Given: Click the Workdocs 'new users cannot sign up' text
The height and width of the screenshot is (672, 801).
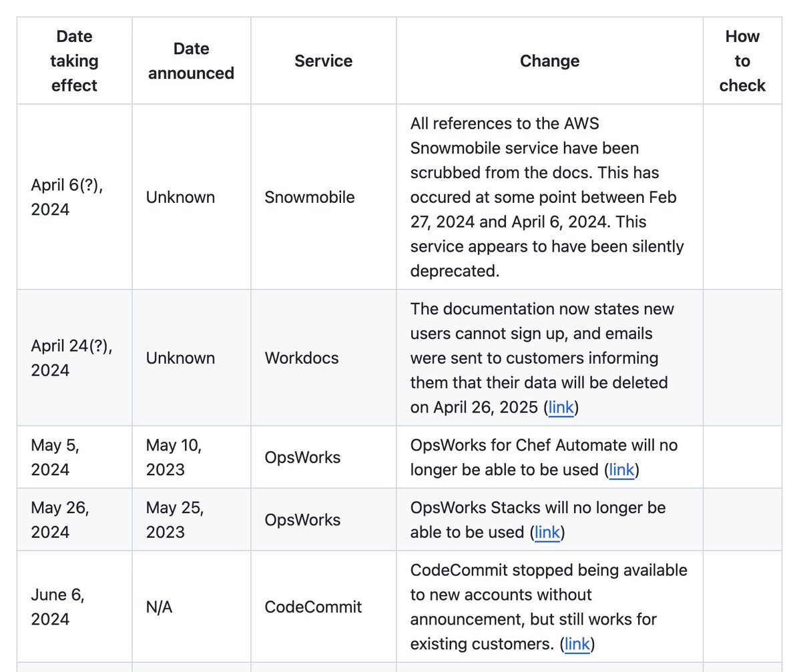Looking at the screenshot, I should click(x=543, y=358).
